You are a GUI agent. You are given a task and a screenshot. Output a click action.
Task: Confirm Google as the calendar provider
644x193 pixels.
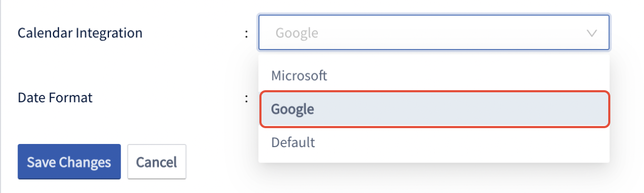pos(434,109)
